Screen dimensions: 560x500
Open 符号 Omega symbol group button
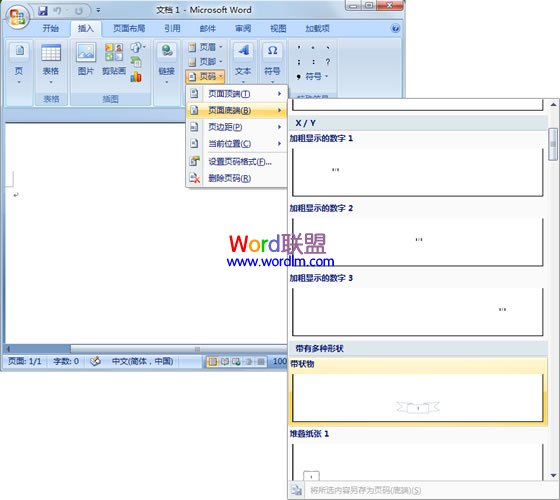tap(272, 64)
